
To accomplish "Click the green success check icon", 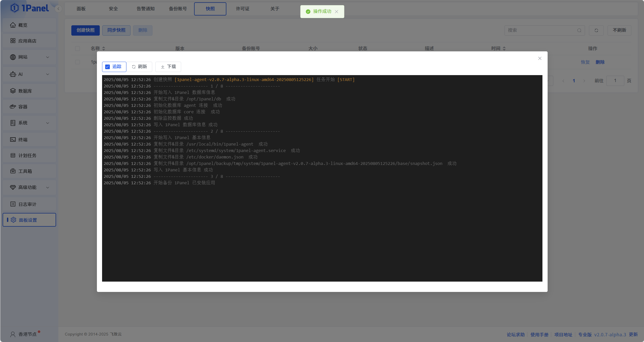I will pyautogui.click(x=308, y=12).
